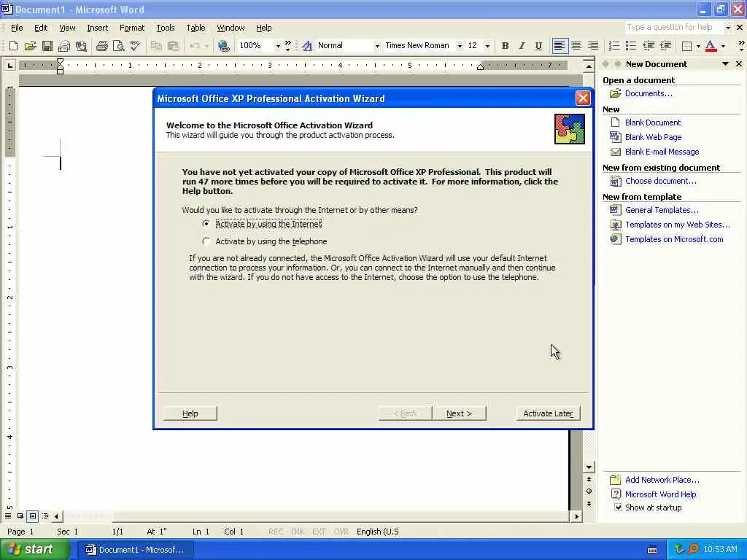Toggle TRK track changes status indicator
The image size is (747, 560).
coord(298,532)
